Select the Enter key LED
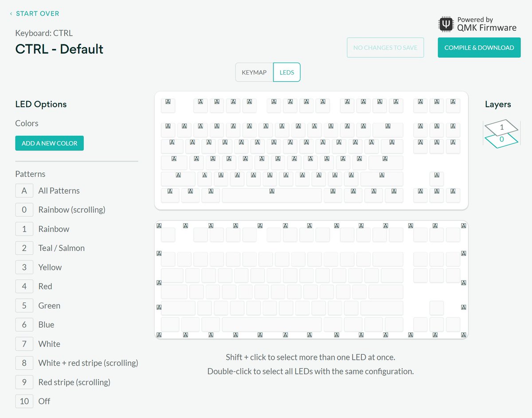Viewport: 532px width, 418px height. 386,162
